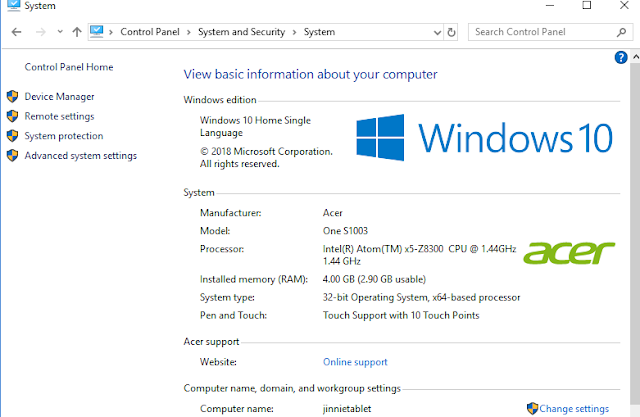This screenshot has width=640, height=417.
Task: Click the System window title icon
Action: click(13, 5)
